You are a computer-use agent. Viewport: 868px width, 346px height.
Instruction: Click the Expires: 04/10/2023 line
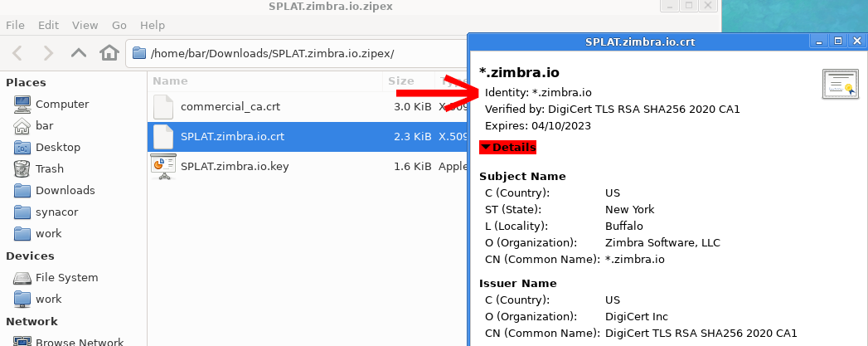(537, 125)
